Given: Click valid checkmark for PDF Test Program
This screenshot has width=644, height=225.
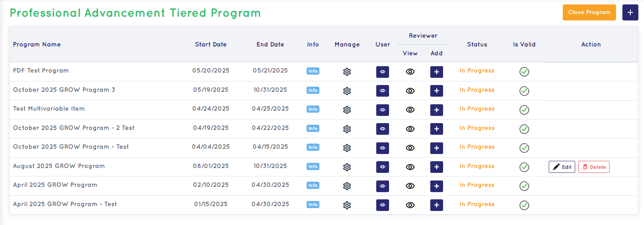Looking at the screenshot, I should coord(524,72).
